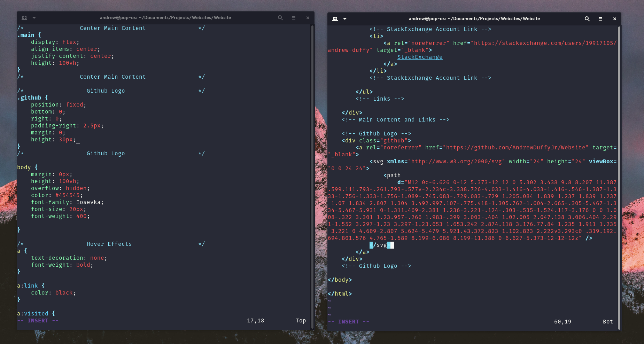Open the tab dropdown arrow in left terminal
Screen dimensions: 644x344
tap(34, 18)
